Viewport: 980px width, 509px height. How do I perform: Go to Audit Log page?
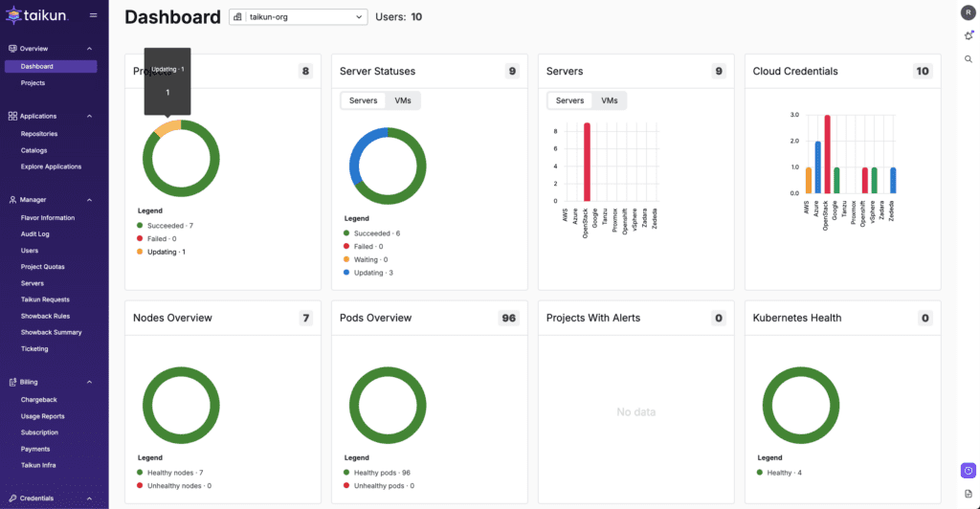(x=35, y=233)
